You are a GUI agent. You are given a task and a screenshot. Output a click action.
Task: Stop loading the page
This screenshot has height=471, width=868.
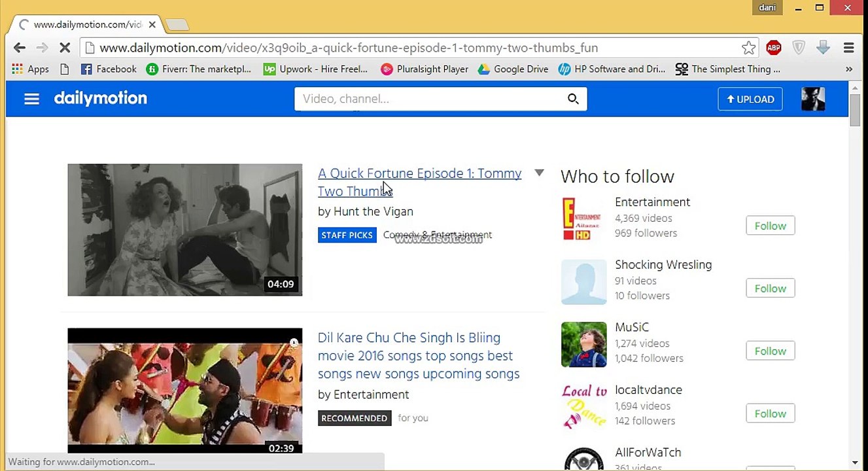65,48
